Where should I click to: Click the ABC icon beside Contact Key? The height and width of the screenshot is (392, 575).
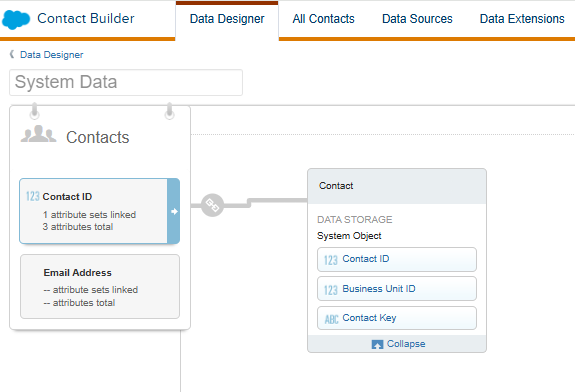click(x=331, y=319)
